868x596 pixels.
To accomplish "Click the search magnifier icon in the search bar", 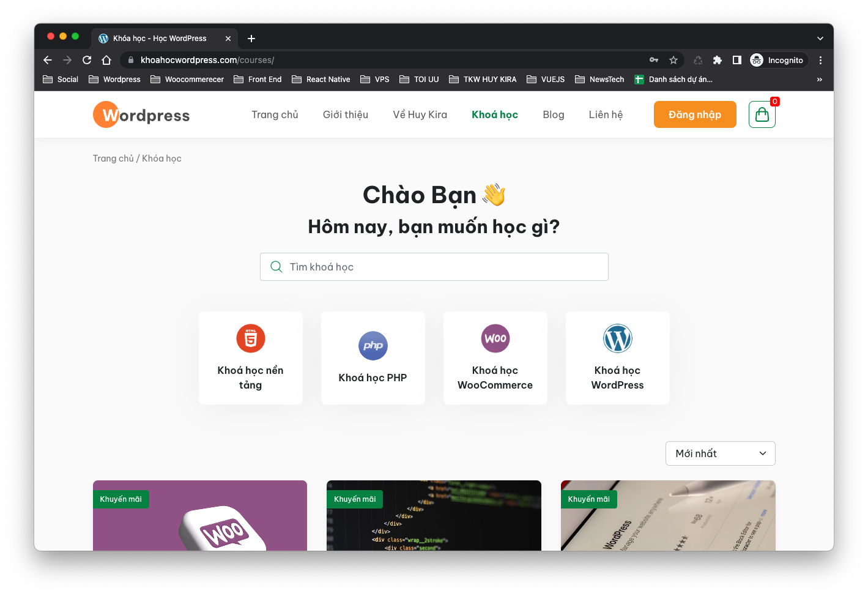I will pos(276,267).
